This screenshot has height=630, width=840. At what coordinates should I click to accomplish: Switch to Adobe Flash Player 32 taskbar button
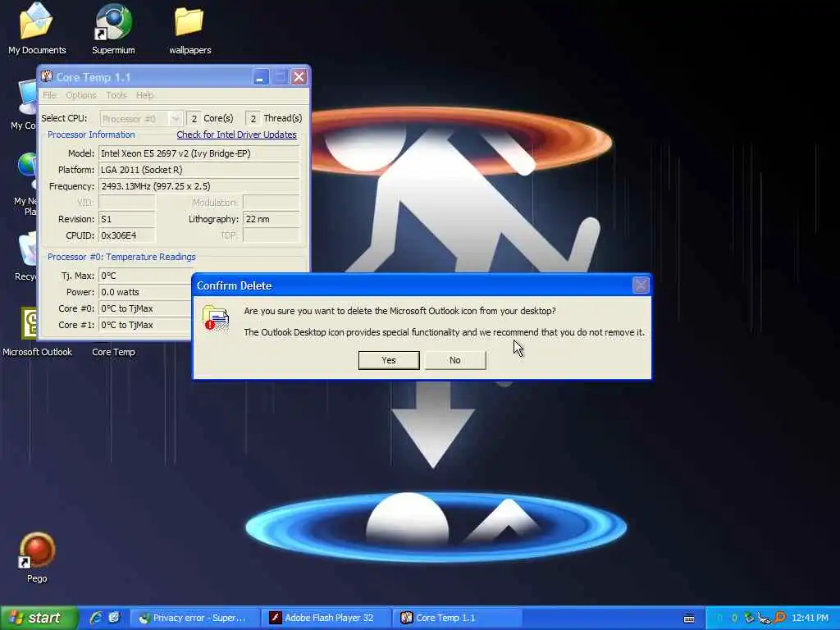click(x=326, y=618)
